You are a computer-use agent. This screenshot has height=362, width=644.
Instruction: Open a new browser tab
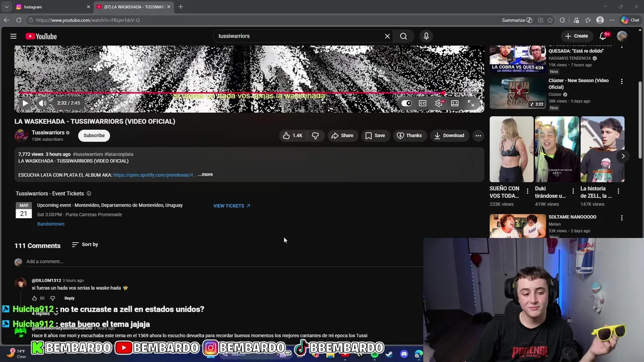[x=181, y=7]
